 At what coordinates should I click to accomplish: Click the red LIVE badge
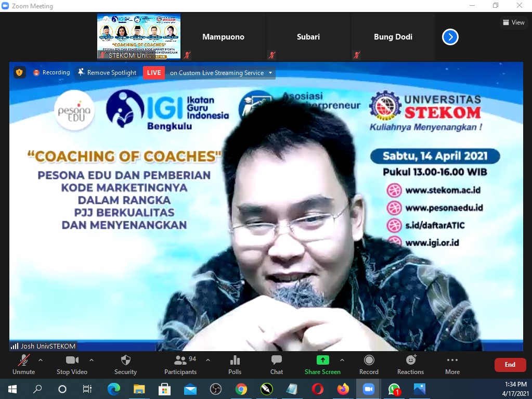tap(154, 73)
